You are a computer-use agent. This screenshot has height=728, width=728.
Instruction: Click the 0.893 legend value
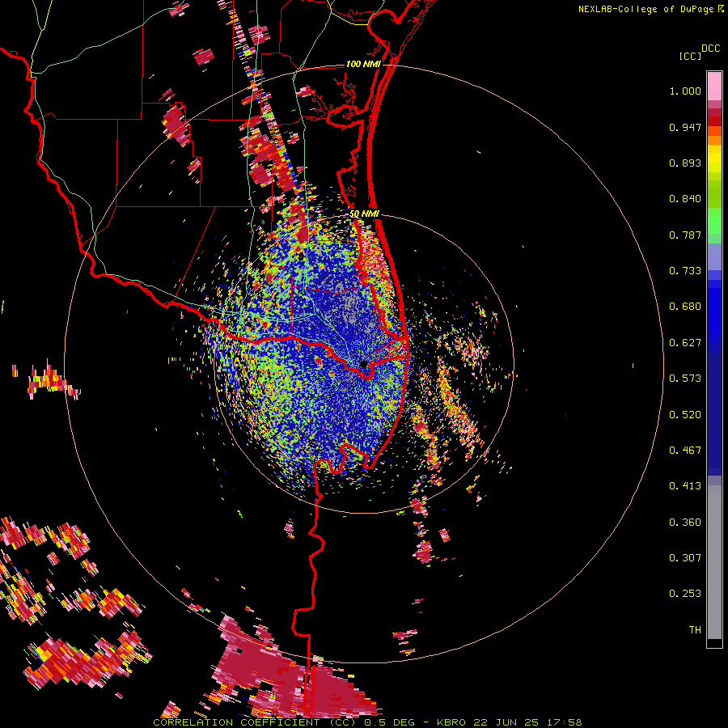[685, 163]
